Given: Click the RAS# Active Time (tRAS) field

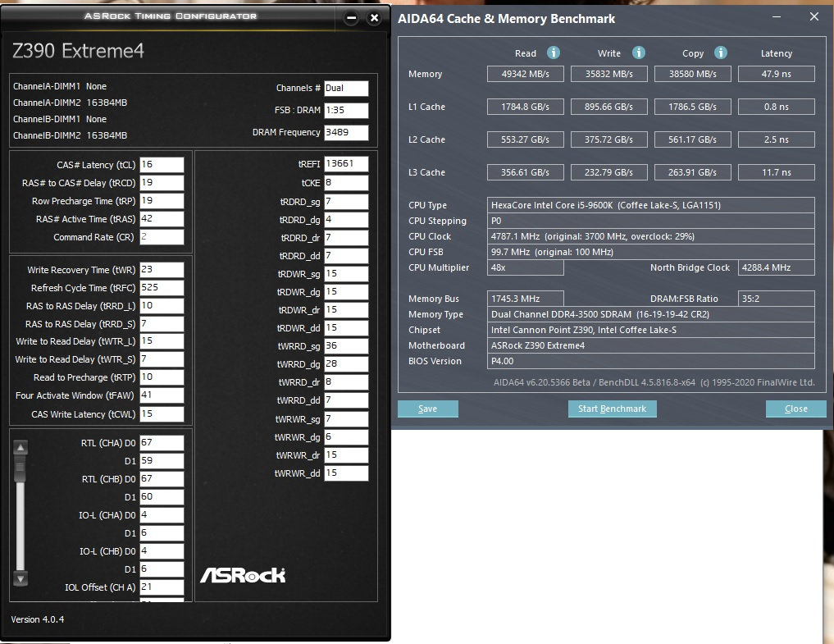Looking at the screenshot, I should [x=162, y=219].
